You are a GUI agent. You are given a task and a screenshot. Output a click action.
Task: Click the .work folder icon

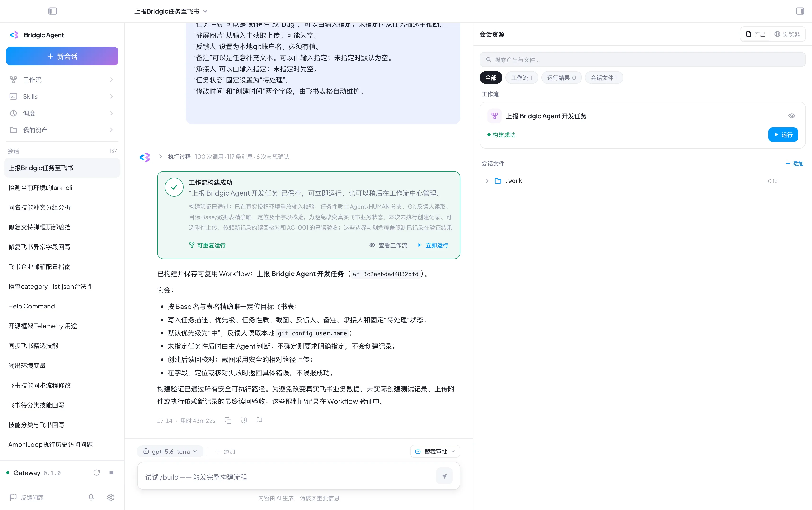pos(498,181)
